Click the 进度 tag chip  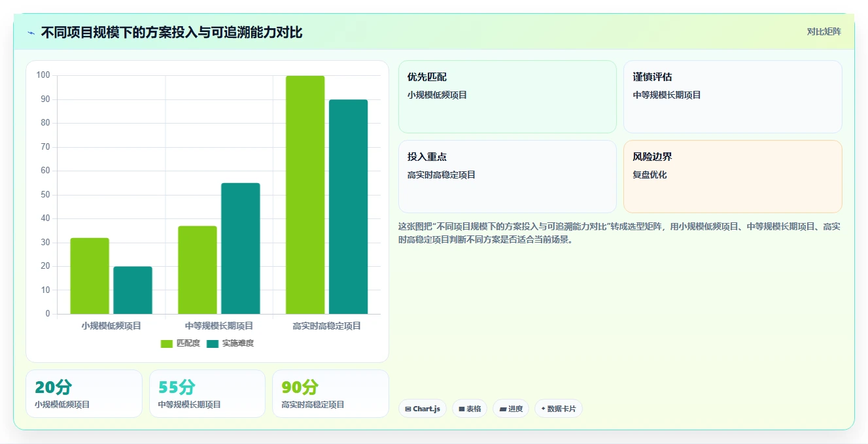[x=511, y=409]
